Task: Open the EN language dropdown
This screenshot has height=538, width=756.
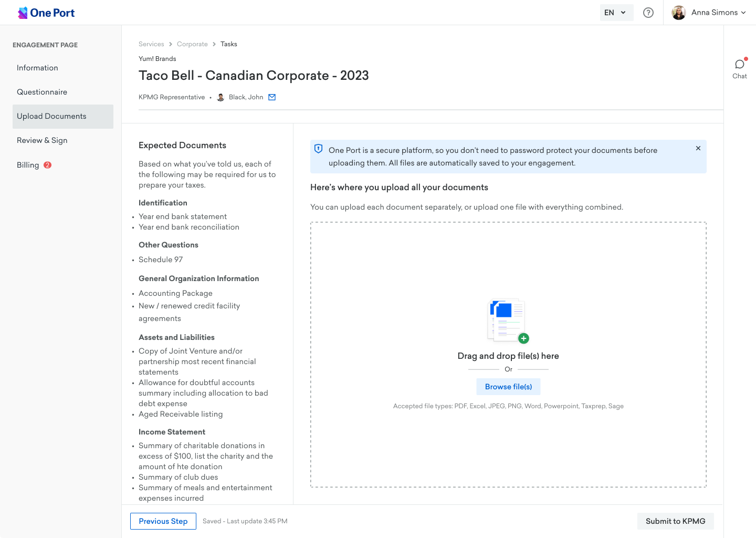Action: [616, 13]
